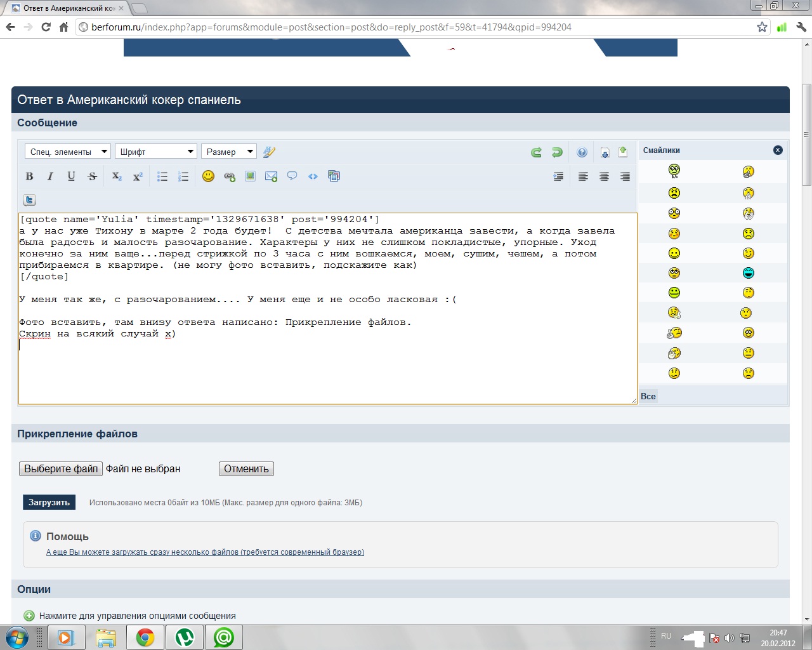Open the Размер size dropdown

[x=228, y=152]
